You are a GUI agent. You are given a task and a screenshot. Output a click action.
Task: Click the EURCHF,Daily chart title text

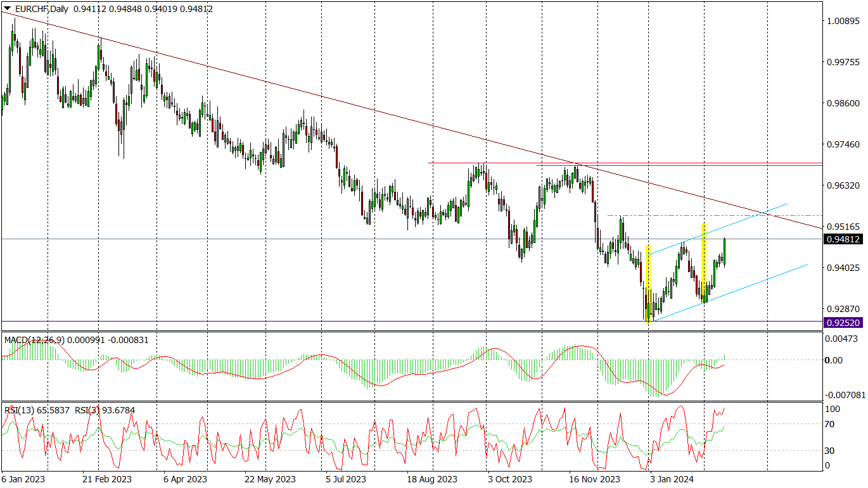click(x=41, y=9)
